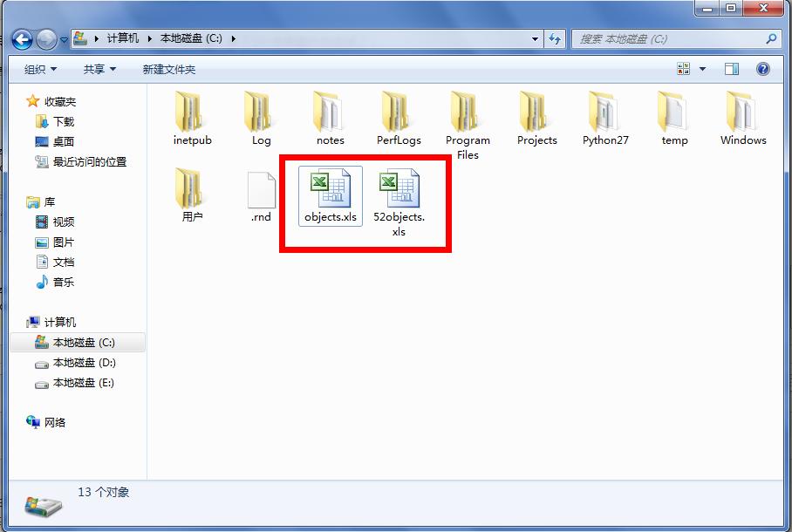Open Help with the question mark icon
Screen dimensions: 792x532
click(763, 69)
